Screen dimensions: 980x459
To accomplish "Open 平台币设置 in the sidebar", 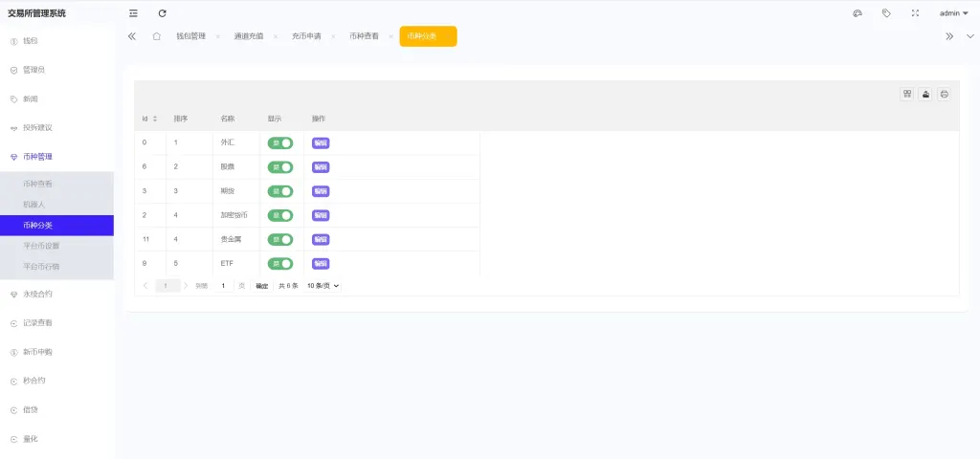I will coord(56,246).
